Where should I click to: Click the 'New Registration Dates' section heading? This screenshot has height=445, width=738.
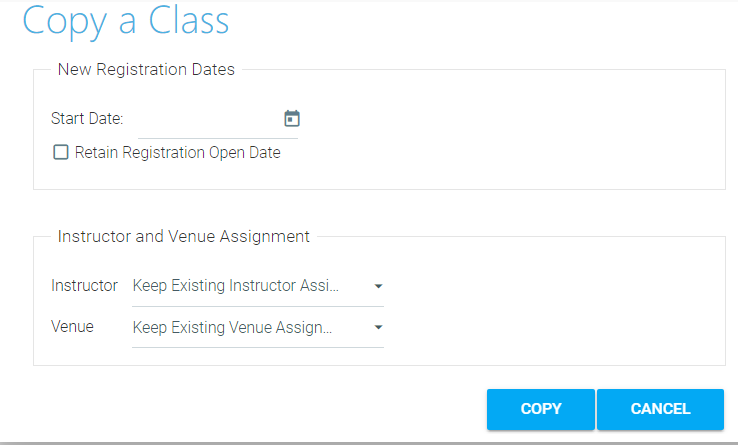coord(146,70)
